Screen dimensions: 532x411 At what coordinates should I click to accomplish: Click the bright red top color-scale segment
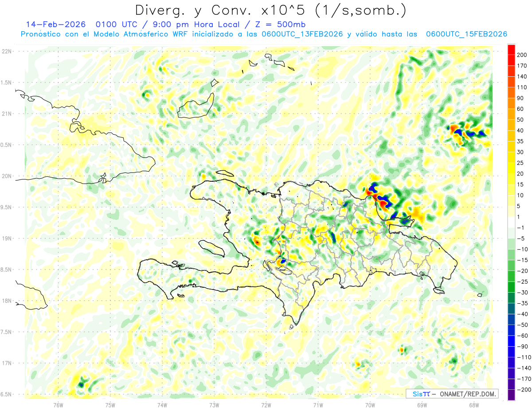coord(511,49)
